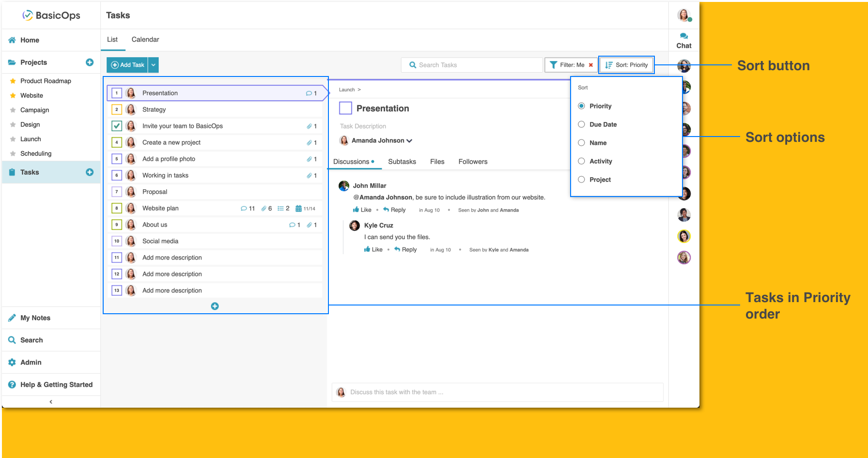
Task: Select the Activity sort radio button
Action: click(582, 161)
